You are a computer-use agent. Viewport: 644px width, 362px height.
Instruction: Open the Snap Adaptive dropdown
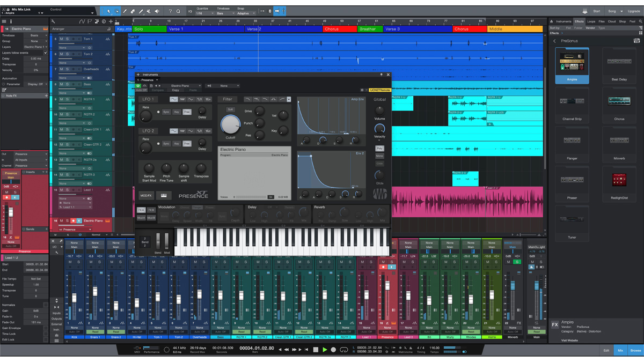[246, 13]
